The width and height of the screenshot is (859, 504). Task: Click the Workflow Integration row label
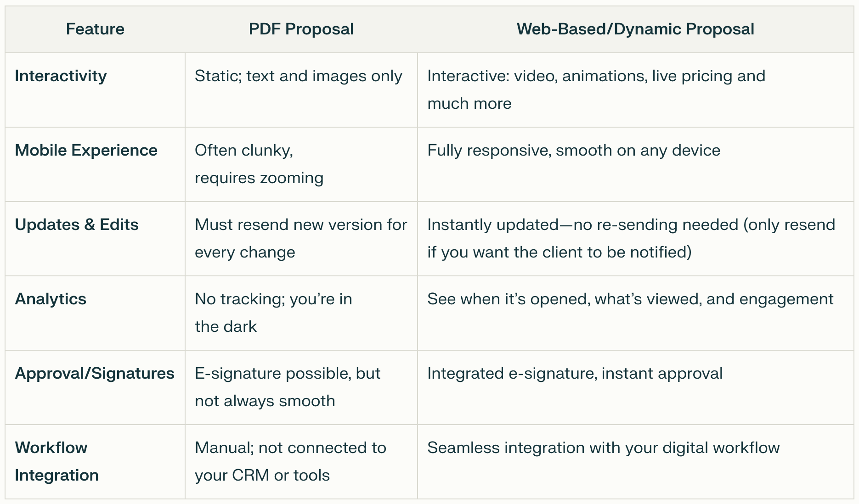(x=57, y=461)
